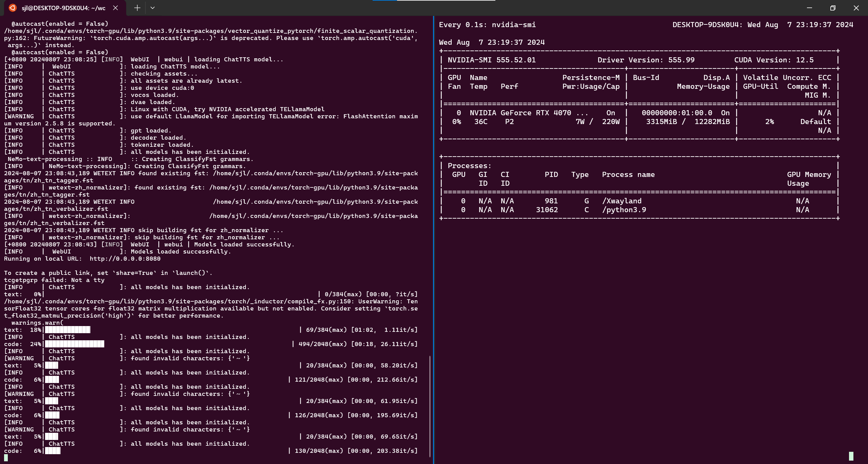Select the /Xwayland process row
Image resolution: width=868 pixels, height=464 pixels.
(622, 201)
